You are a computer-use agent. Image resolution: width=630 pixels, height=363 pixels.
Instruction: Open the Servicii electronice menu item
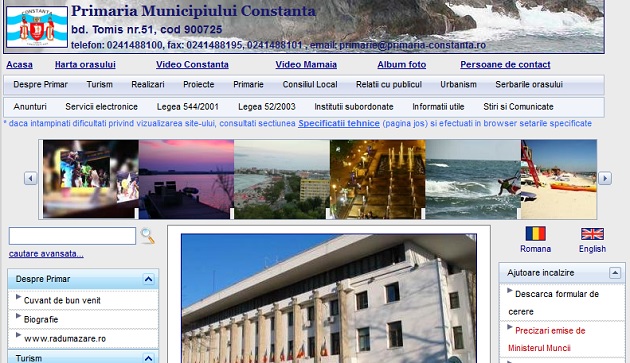click(101, 107)
